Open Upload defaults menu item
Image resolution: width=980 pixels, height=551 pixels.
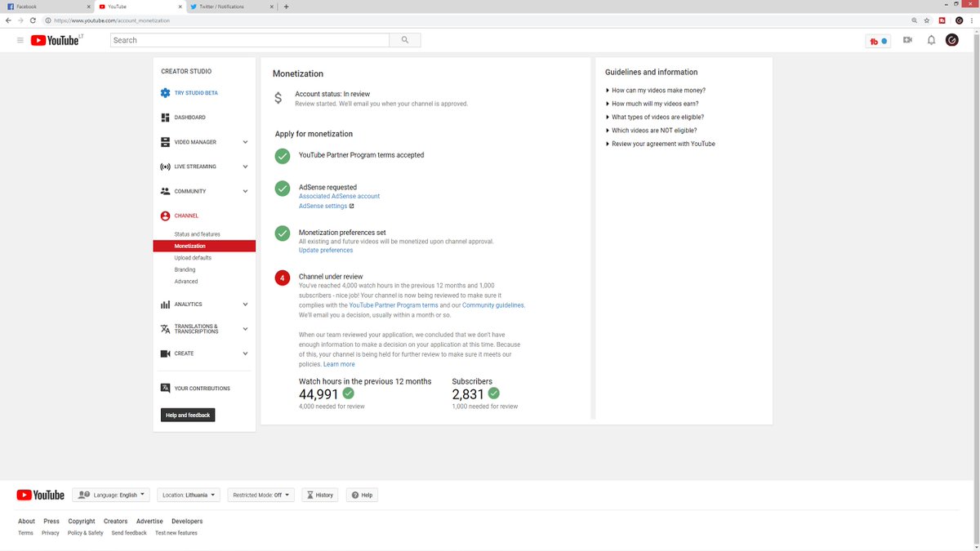pos(193,258)
